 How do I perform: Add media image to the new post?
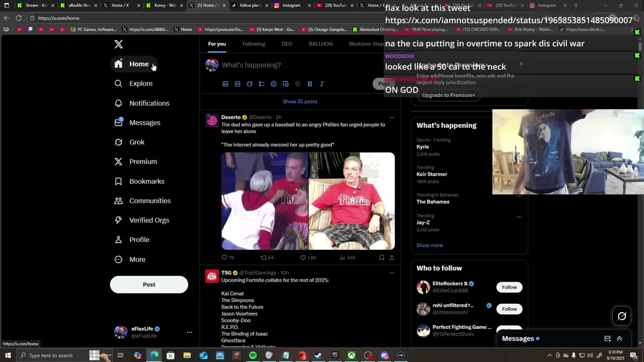[225, 84]
